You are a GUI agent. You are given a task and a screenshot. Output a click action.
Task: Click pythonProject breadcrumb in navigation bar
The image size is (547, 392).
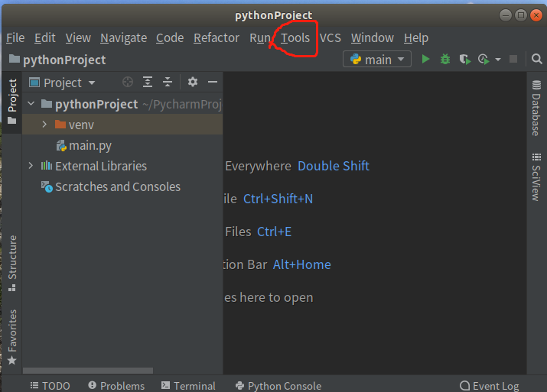(x=57, y=60)
